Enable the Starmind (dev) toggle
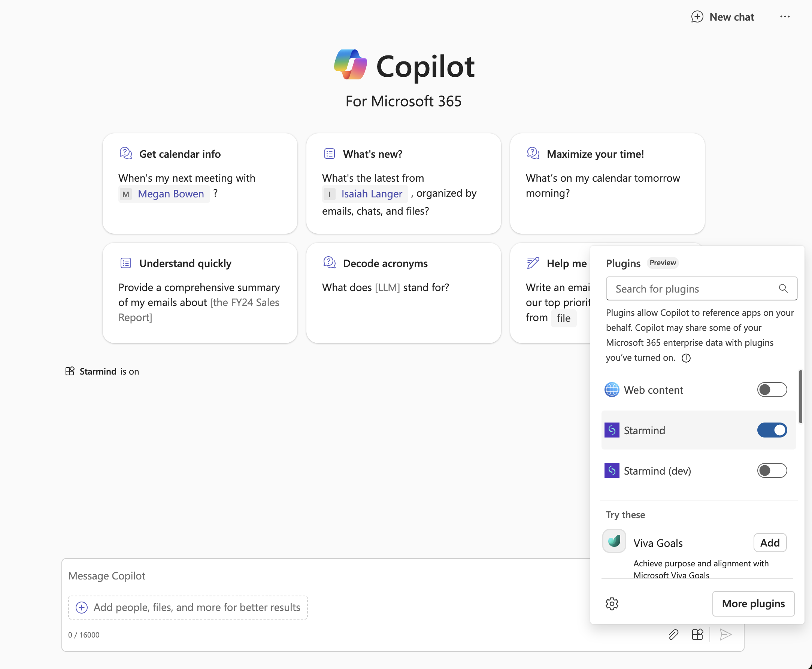 coord(772,470)
